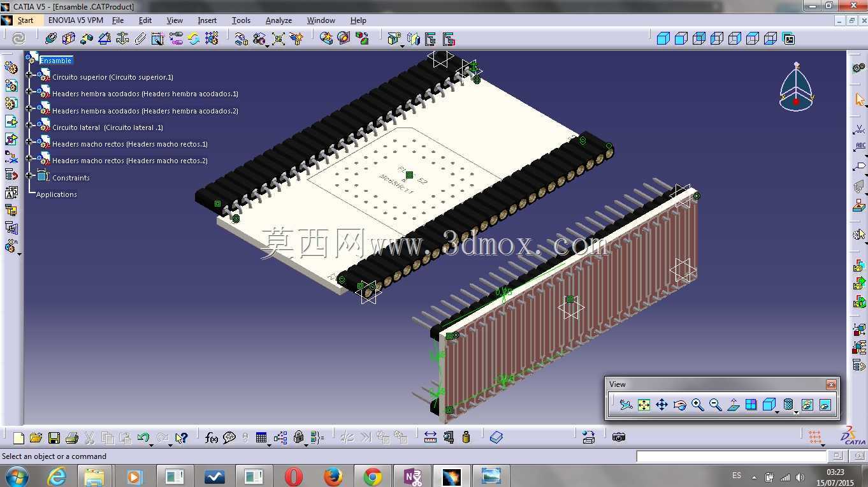Open Google Chrome from the taskbar

373,476
